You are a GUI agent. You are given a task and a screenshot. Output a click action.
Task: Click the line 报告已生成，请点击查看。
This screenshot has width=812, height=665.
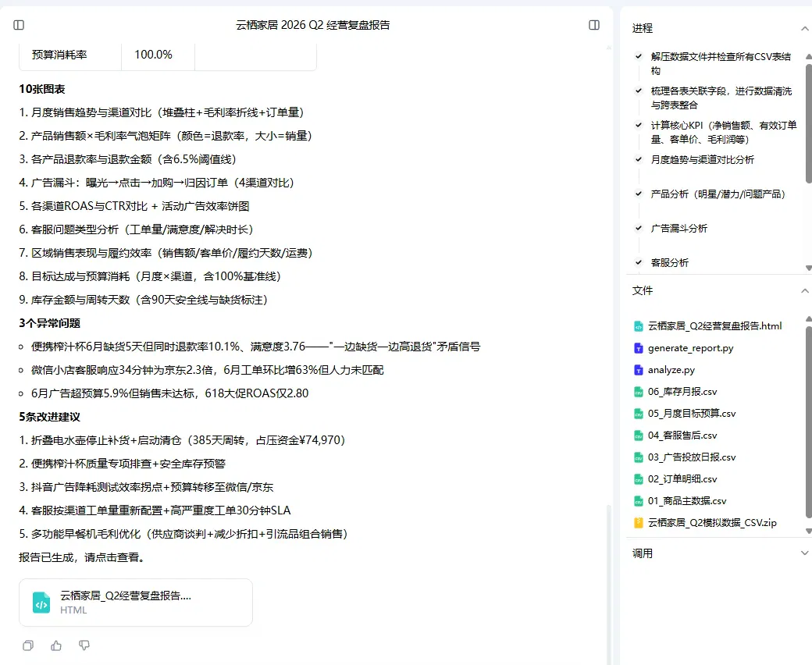coord(84,557)
